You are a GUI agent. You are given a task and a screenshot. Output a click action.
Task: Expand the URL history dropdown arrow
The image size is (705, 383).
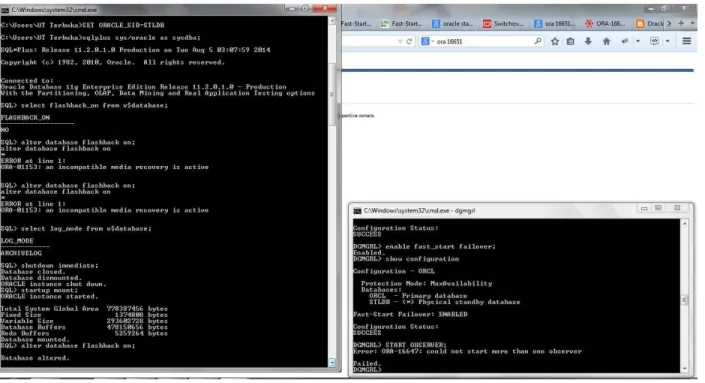(400, 41)
